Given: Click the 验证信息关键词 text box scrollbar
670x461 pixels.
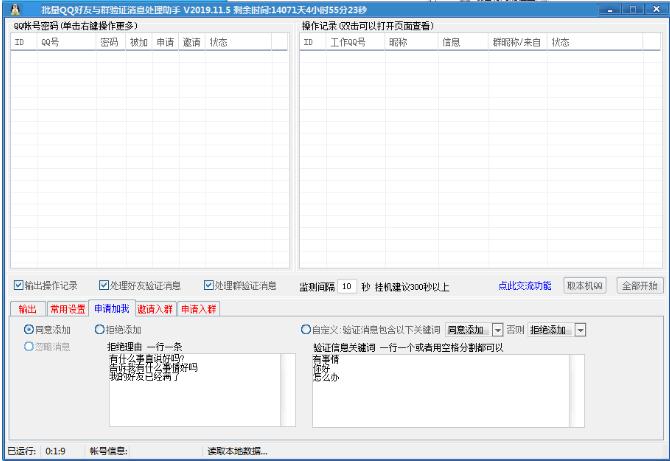Looking at the screenshot, I should point(577,391).
